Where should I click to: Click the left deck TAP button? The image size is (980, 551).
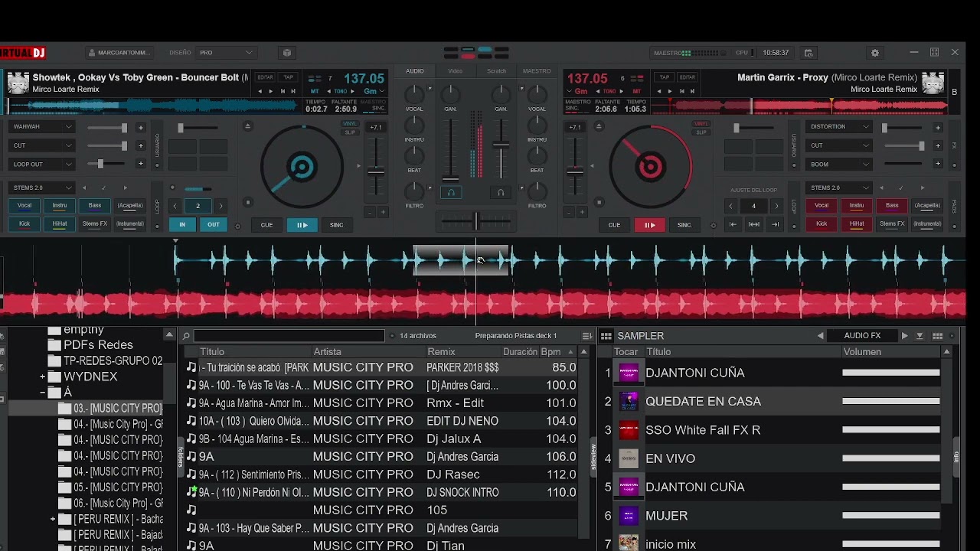289,77
